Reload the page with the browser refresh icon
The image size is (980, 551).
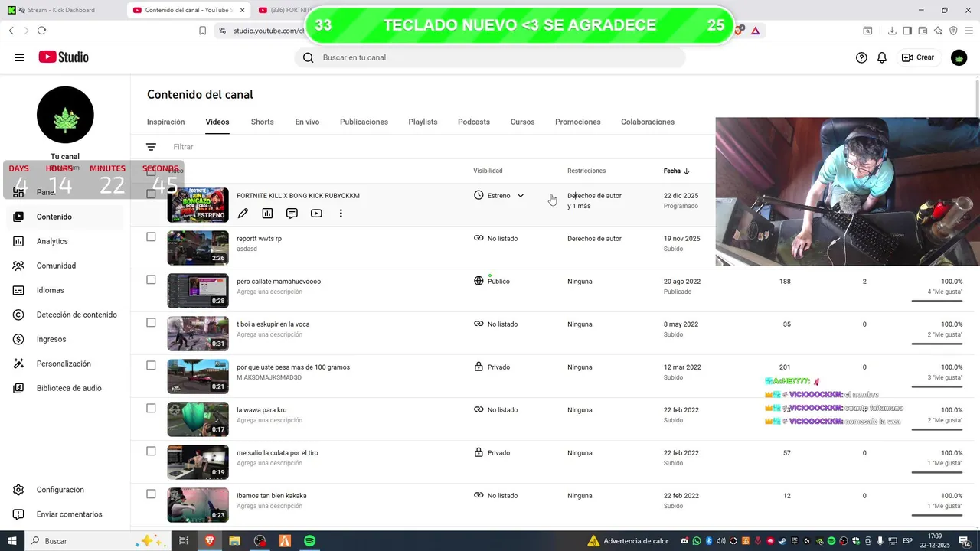[x=41, y=31]
